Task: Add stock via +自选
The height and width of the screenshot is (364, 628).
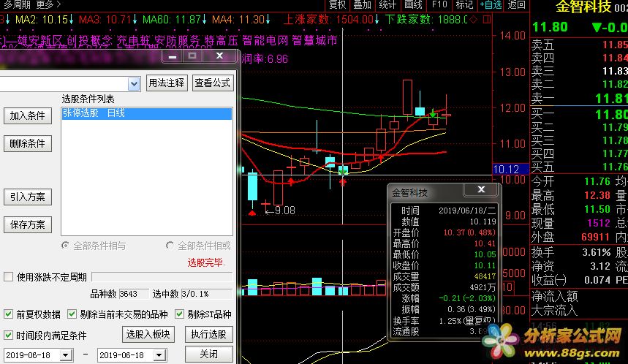Action: [491, 5]
